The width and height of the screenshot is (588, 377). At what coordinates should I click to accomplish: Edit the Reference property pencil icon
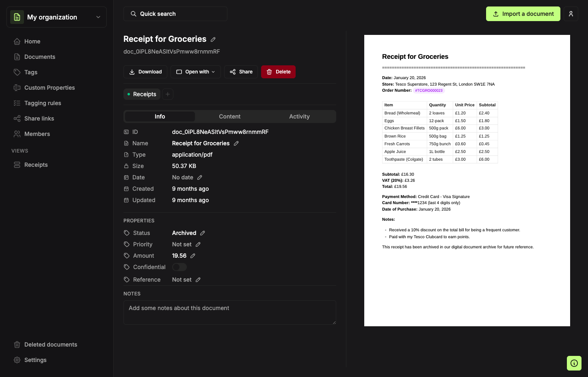pyautogui.click(x=198, y=280)
